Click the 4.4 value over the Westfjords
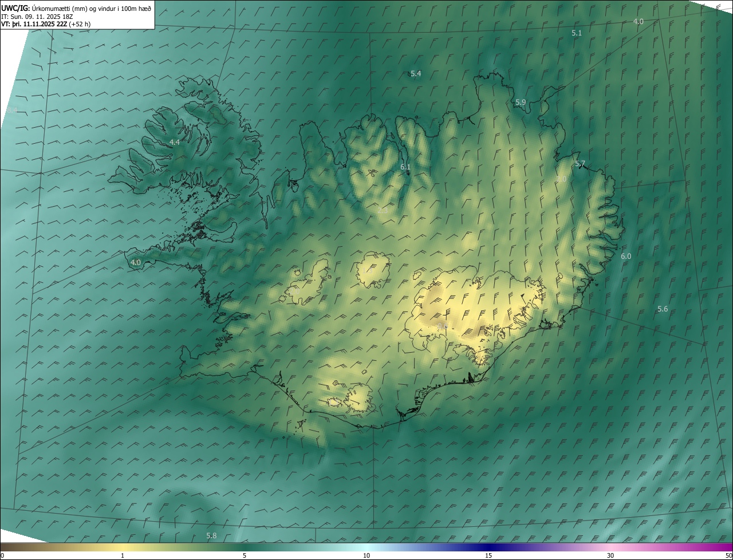The image size is (733, 560). point(175,142)
